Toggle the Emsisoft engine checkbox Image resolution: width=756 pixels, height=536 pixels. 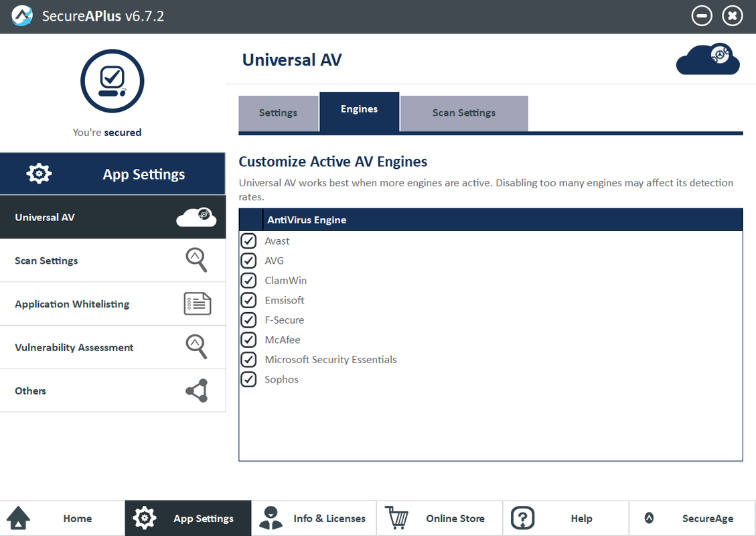point(248,300)
